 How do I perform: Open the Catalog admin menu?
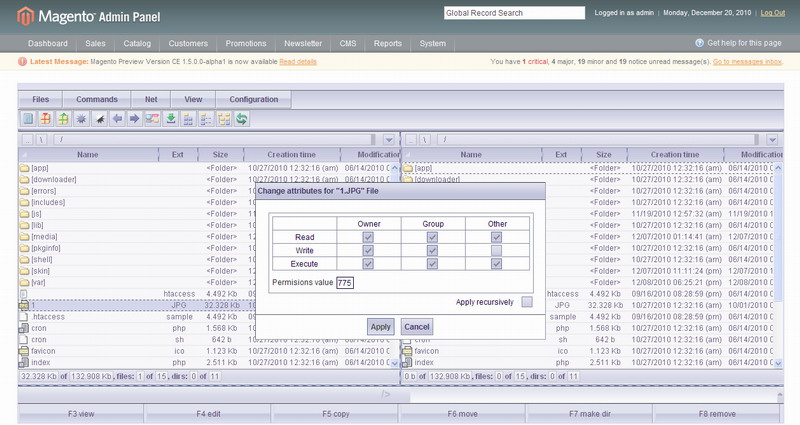[137, 43]
